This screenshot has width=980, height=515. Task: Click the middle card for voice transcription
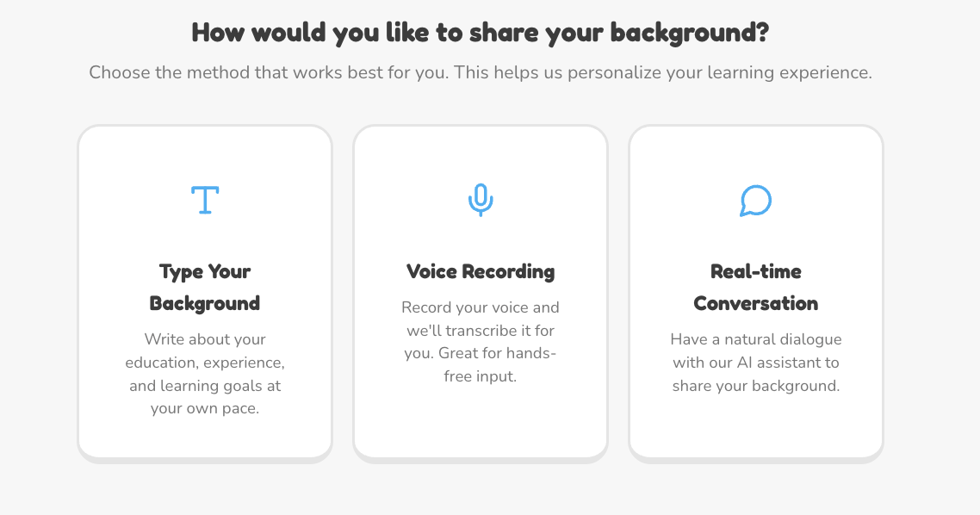480,291
